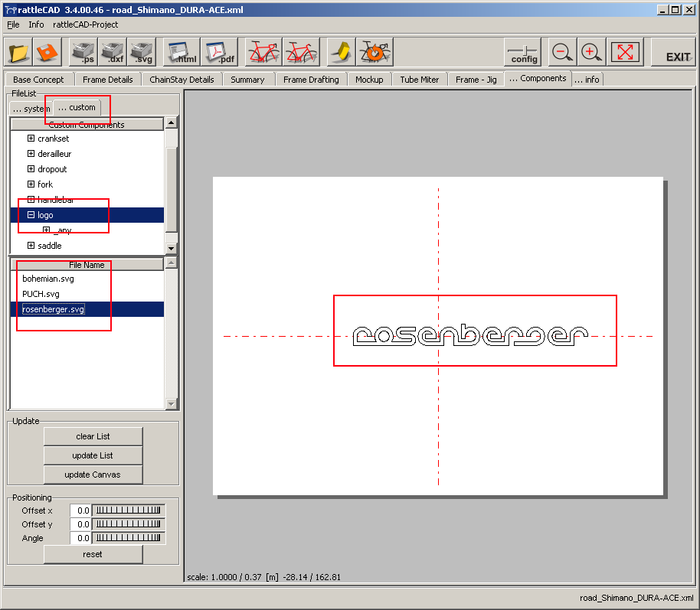
Task: Adjust the Offset x slider
Action: [129, 511]
